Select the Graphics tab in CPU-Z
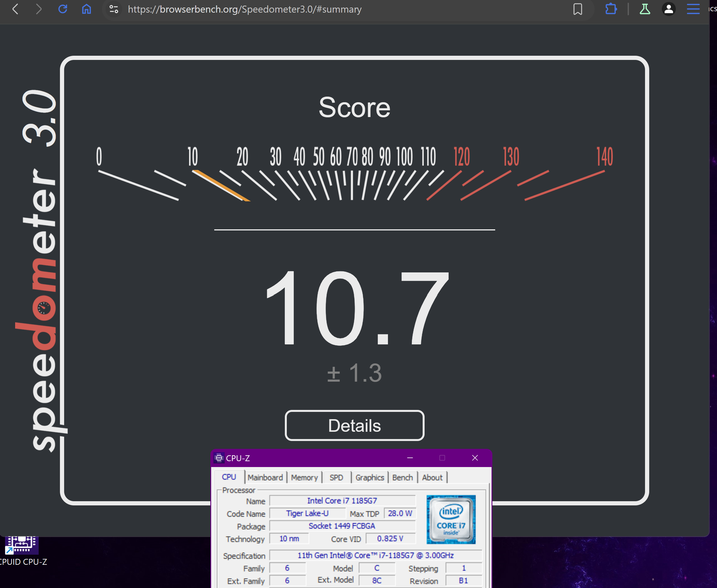 tap(369, 478)
